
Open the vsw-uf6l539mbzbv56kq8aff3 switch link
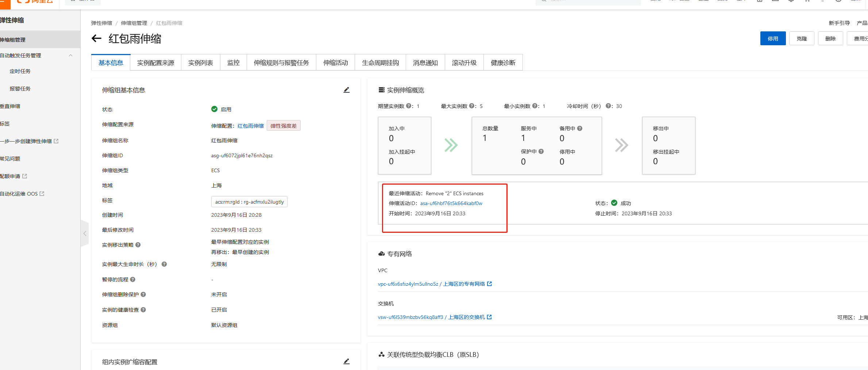point(432,317)
